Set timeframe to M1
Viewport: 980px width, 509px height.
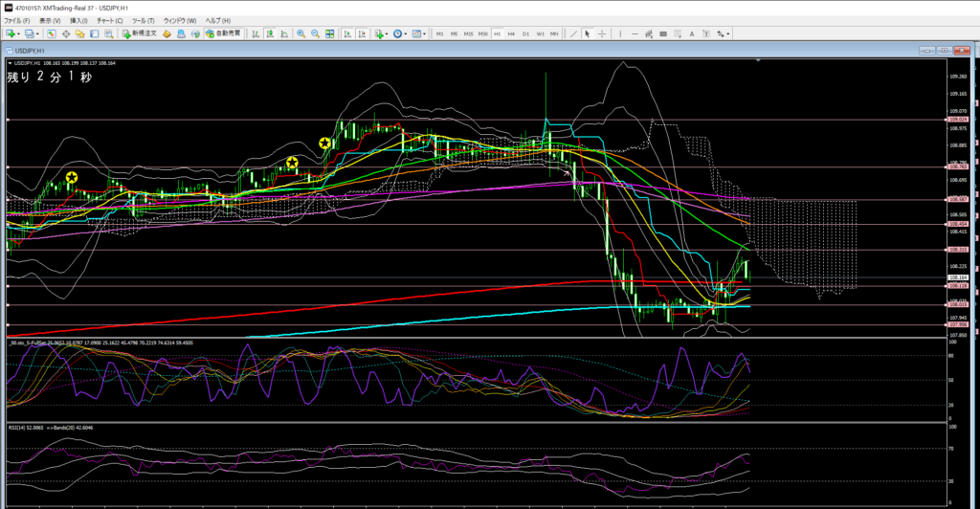pos(440,33)
